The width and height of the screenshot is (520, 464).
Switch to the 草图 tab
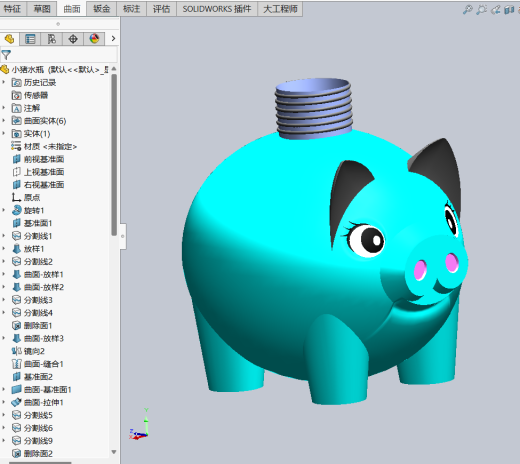42,9
